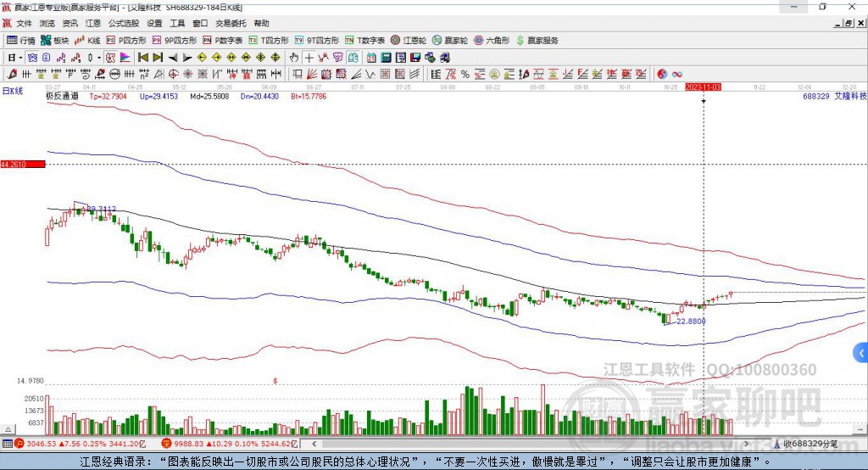Toggle the crosshair plus cursor mode
The height and width of the screenshot is (470, 868).
pos(309,58)
